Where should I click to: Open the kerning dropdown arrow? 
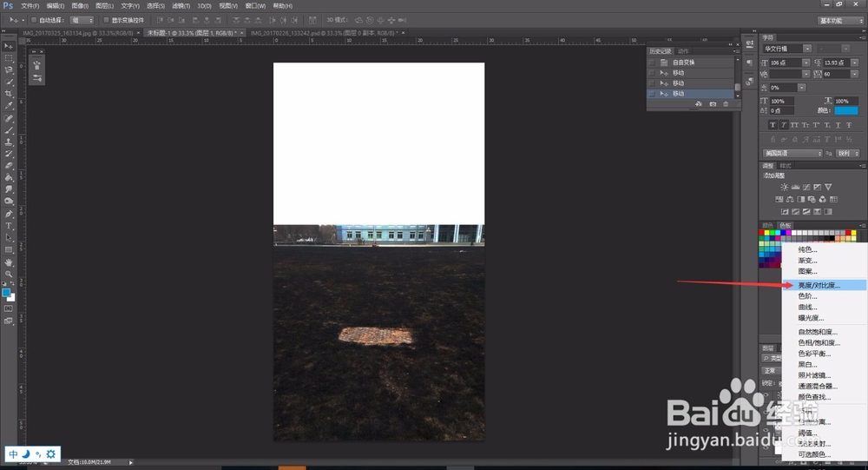tap(806, 74)
